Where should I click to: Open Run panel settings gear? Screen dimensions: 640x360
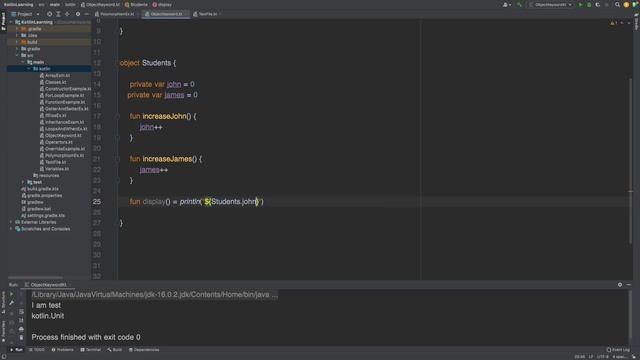pos(620,284)
